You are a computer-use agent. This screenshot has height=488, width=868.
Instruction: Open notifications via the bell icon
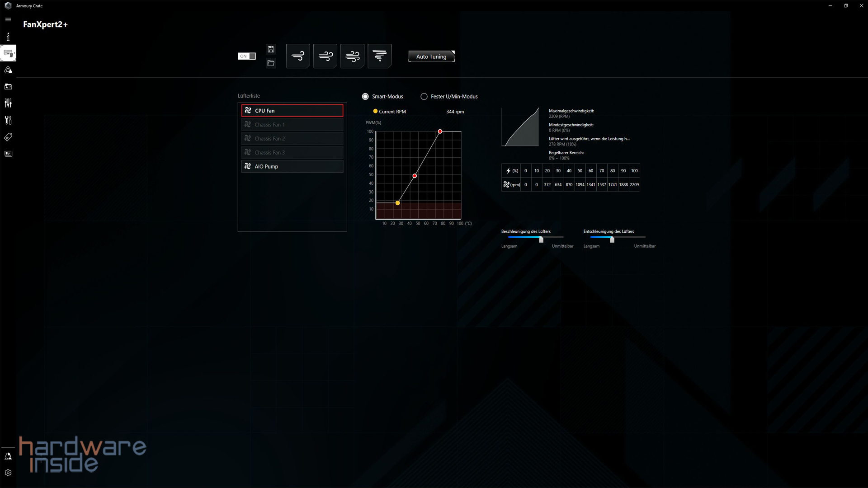pyautogui.click(x=8, y=456)
